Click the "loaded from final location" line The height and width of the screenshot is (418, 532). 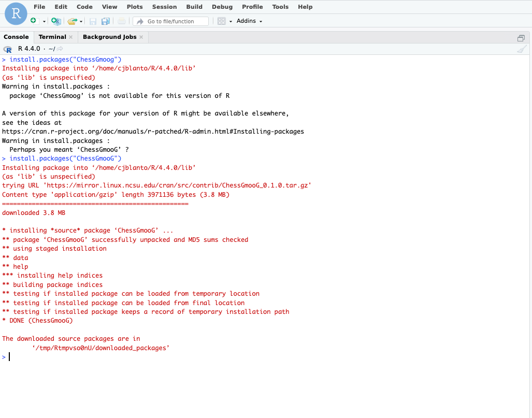(123, 303)
